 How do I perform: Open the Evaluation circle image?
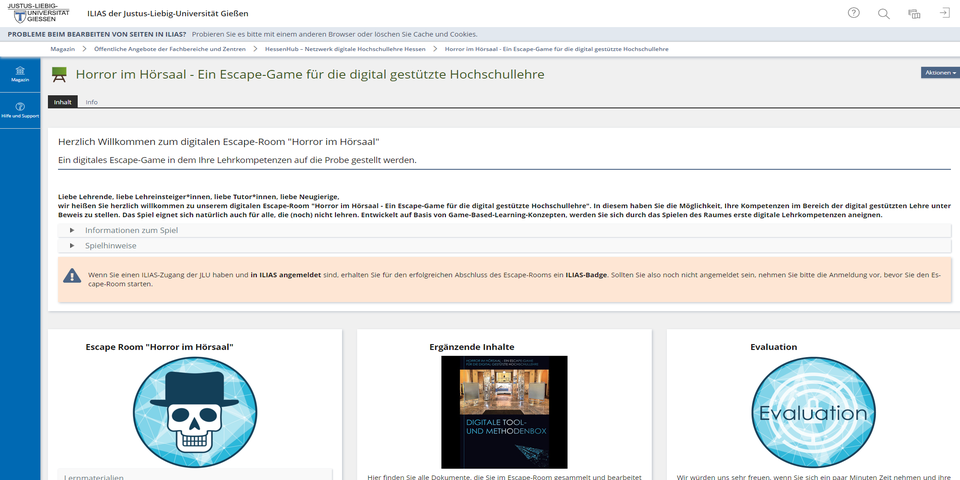click(x=813, y=412)
